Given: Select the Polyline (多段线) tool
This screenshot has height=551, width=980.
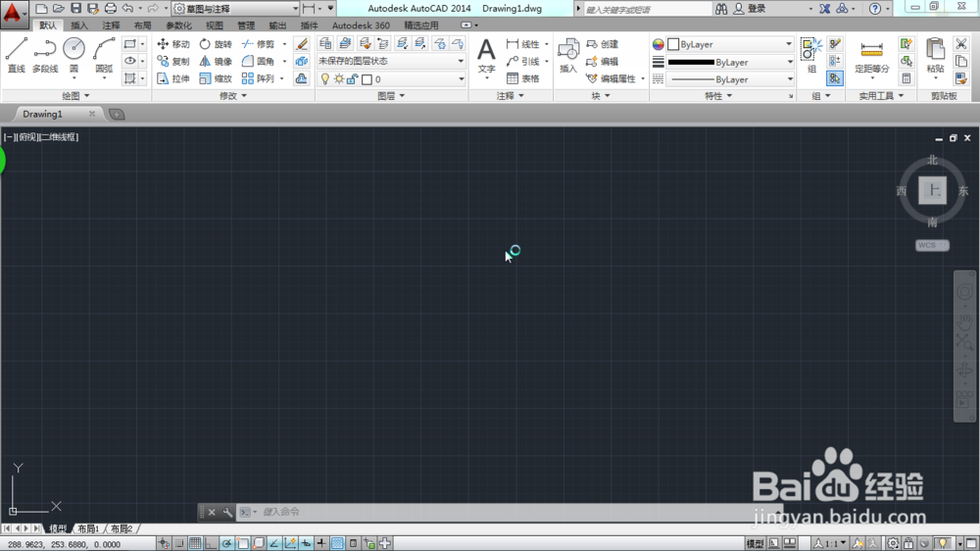Looking at the screenshot, I should (45, 55).
